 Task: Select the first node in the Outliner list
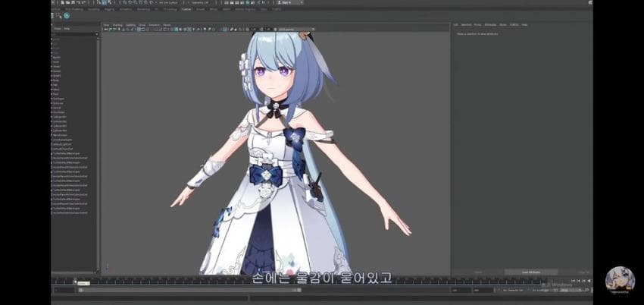[58, 36]
